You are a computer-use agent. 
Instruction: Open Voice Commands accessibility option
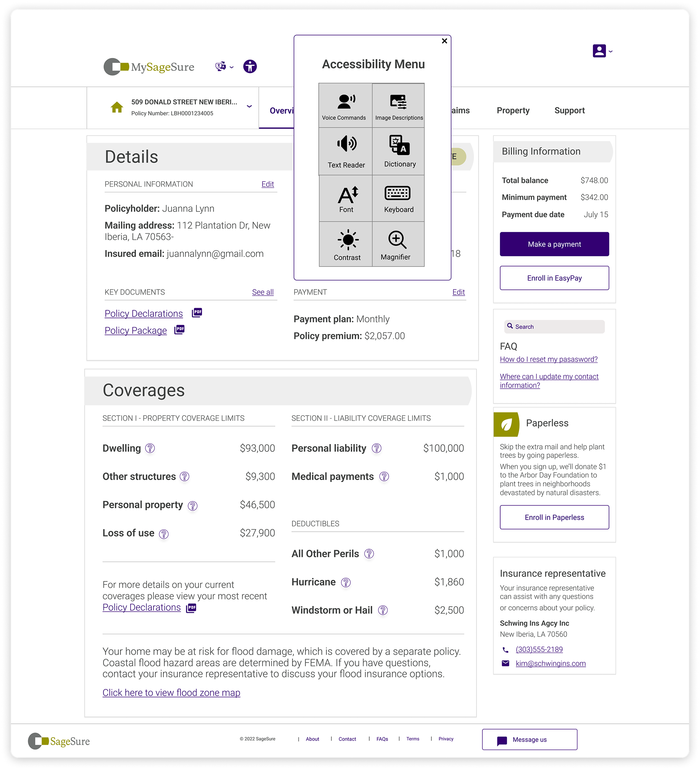346,105
